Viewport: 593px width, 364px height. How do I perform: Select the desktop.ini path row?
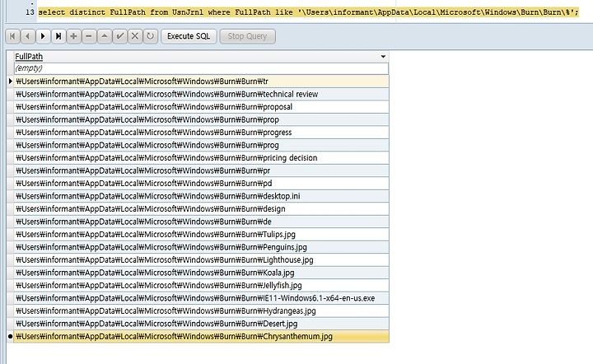pos(201,196)
